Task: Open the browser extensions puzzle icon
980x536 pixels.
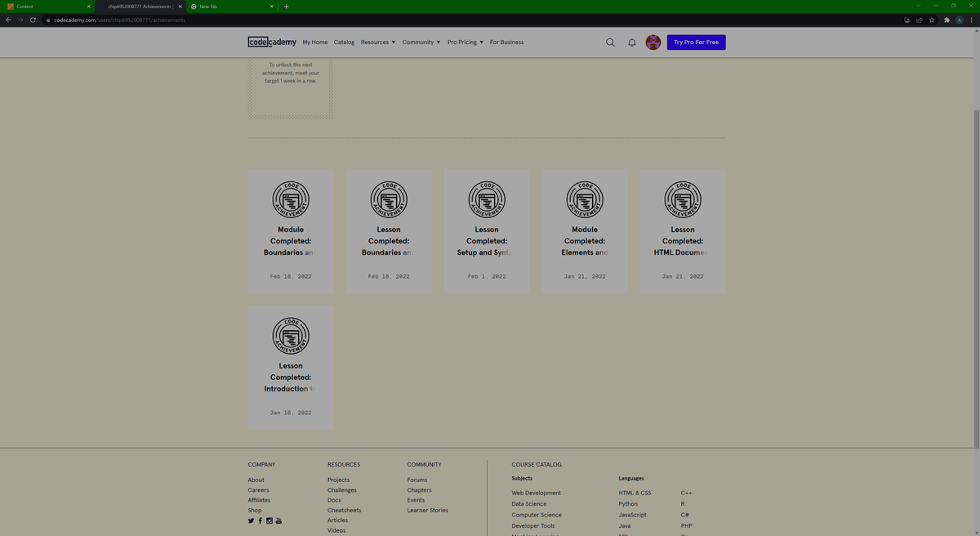Action: 947,20
